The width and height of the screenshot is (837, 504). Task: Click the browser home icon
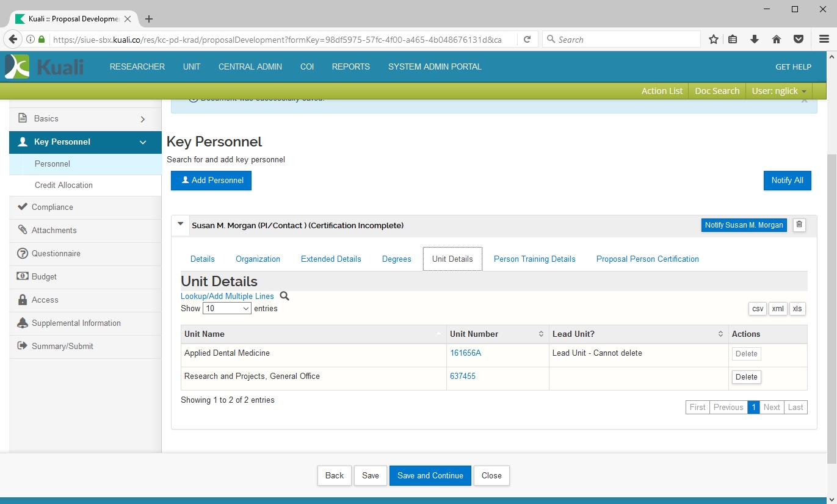tap(777, 40)
